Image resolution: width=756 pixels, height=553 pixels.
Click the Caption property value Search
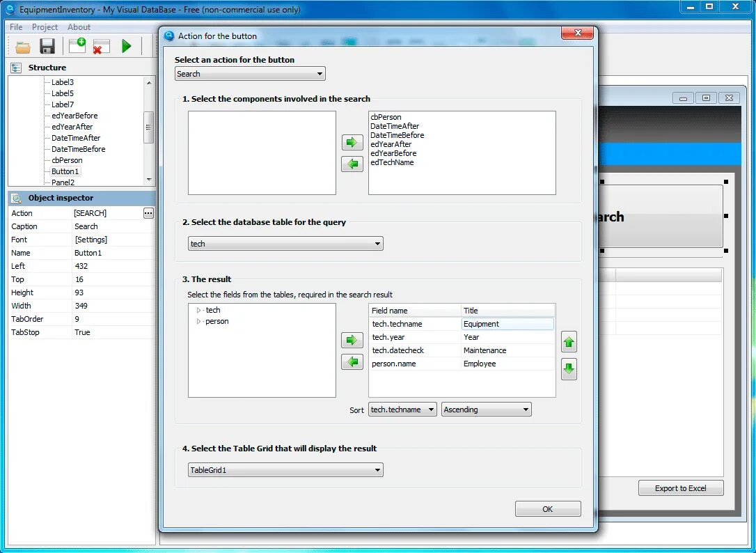113,226
